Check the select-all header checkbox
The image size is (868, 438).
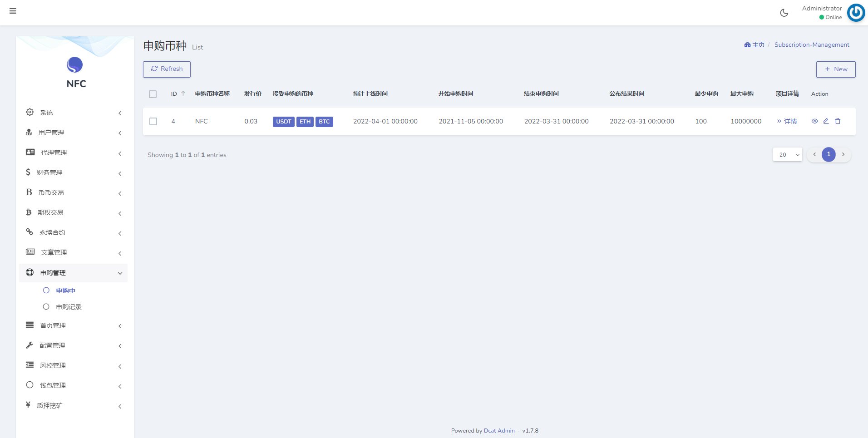coord(153,94)
